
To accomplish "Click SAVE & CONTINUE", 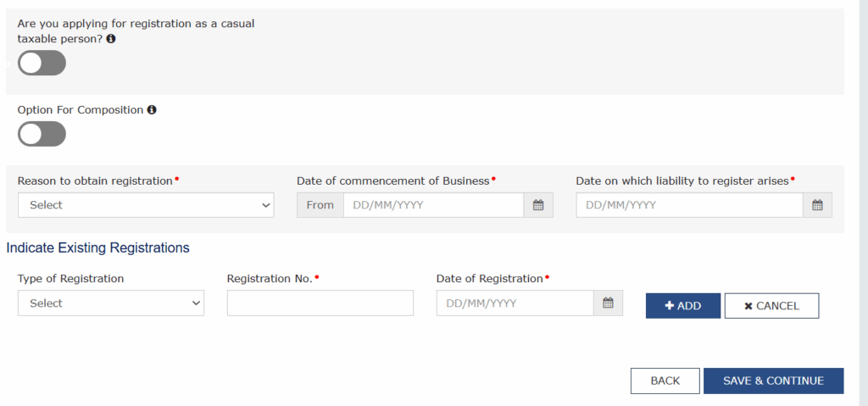I will tap(773, 381).
